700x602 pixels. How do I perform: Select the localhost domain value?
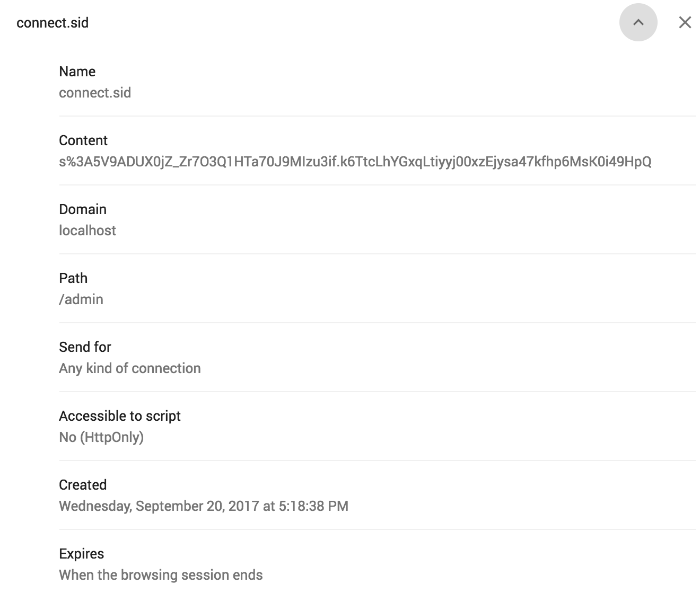pyautogui.click(x=87, y=230)
